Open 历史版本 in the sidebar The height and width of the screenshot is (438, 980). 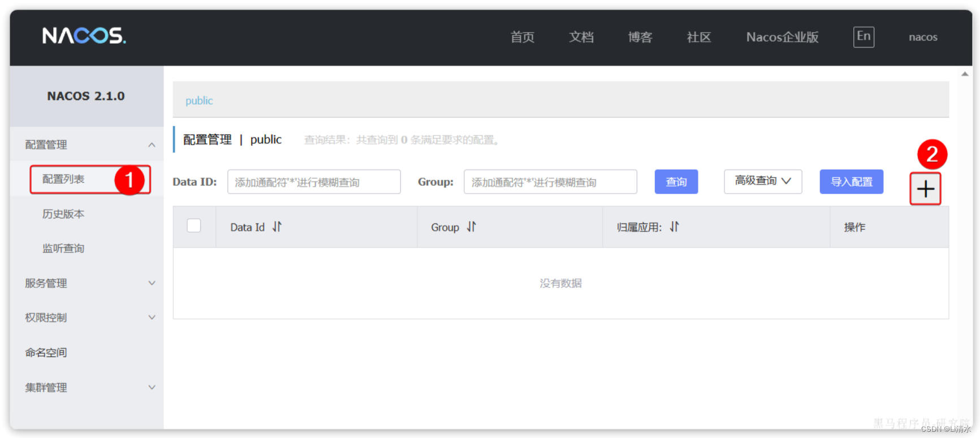click(63, 214)
